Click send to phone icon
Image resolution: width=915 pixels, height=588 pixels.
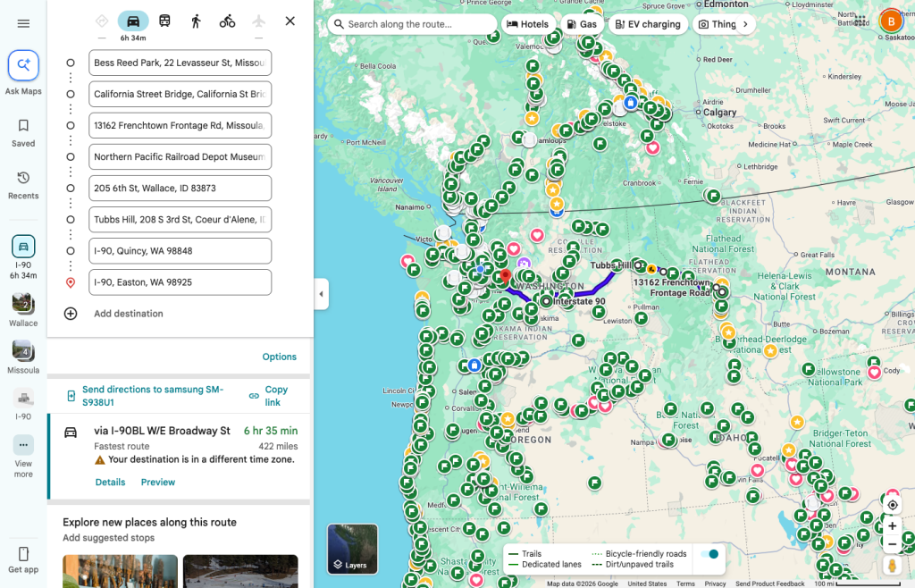[71, 396]
